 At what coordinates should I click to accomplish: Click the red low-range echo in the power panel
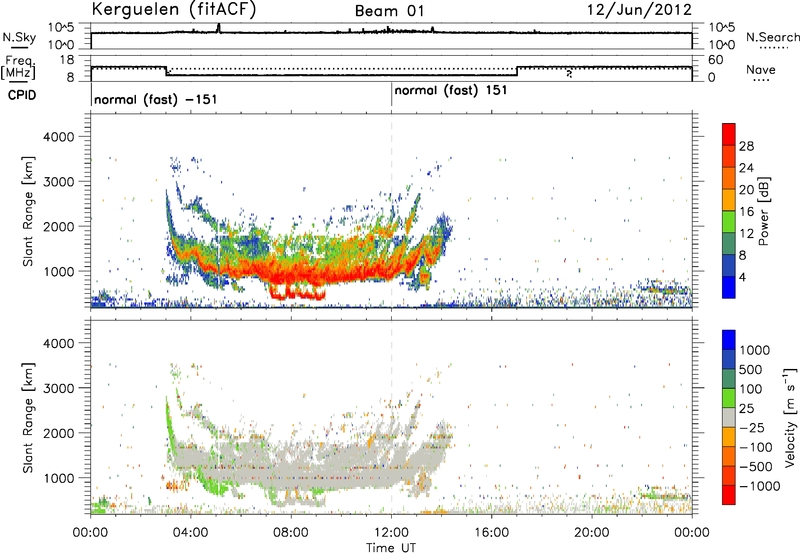298,292
